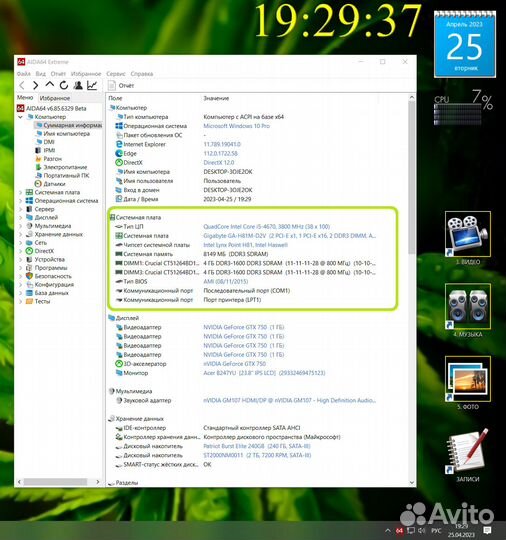Select the Электропитание tree item
Screen dimensions: 506x540
61,167
